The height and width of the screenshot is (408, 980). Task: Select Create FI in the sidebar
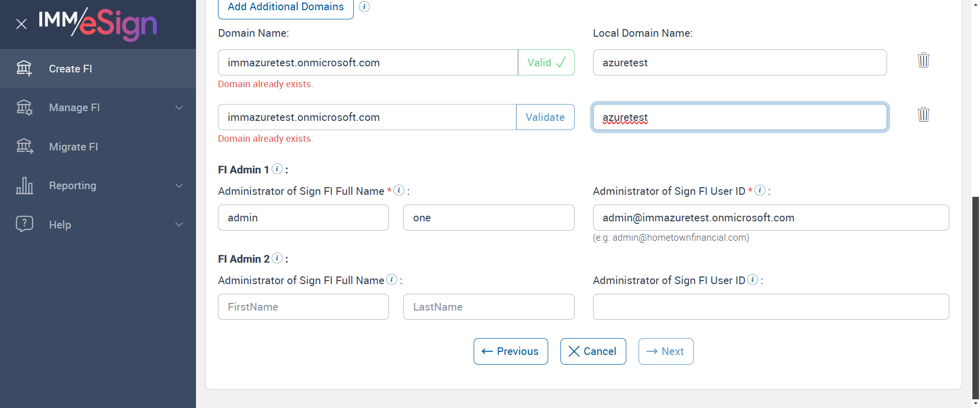[x=70, y=69]
